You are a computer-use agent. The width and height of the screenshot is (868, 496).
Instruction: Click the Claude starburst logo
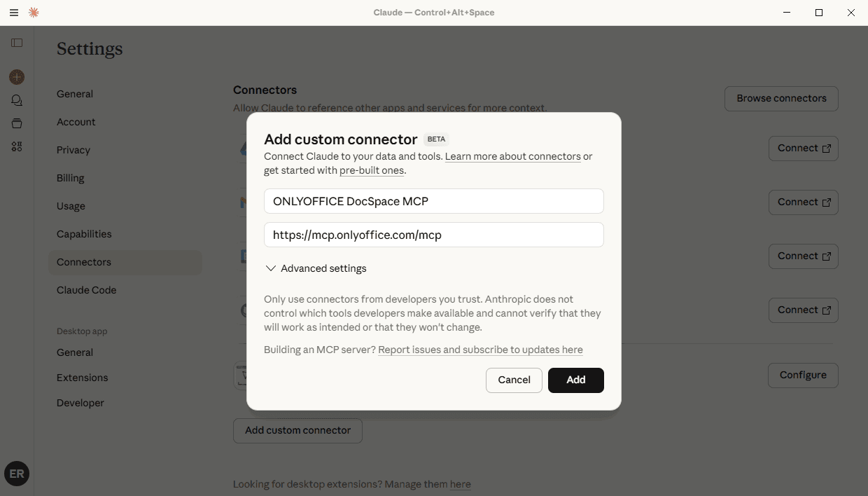34,13
